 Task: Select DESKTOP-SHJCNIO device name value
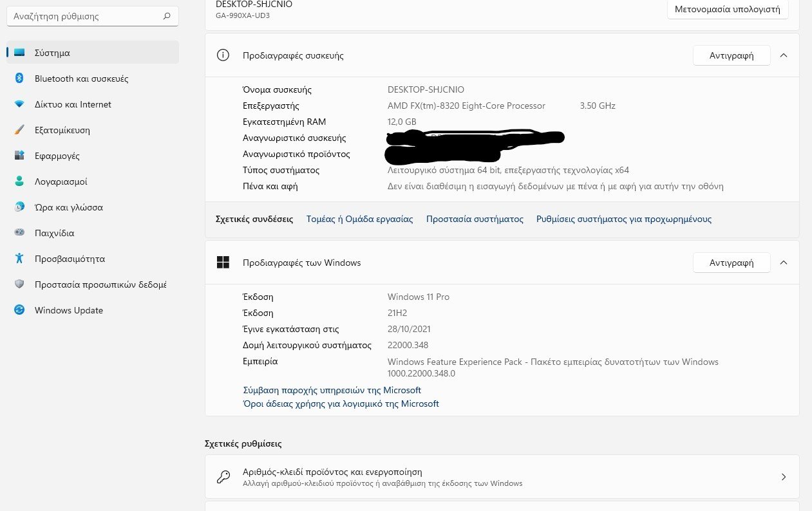tap(426, 89)
